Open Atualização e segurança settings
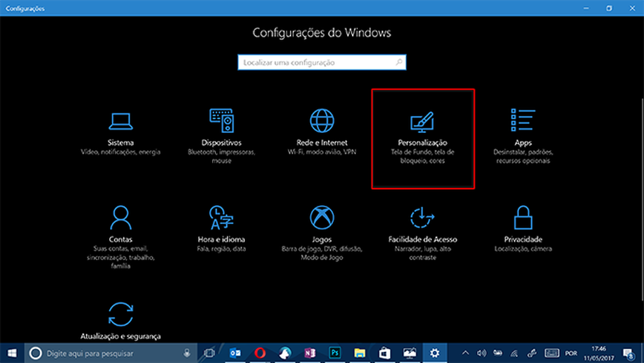Screen dimensions: 644x363 pyautogui.click(x=120, y=321)
